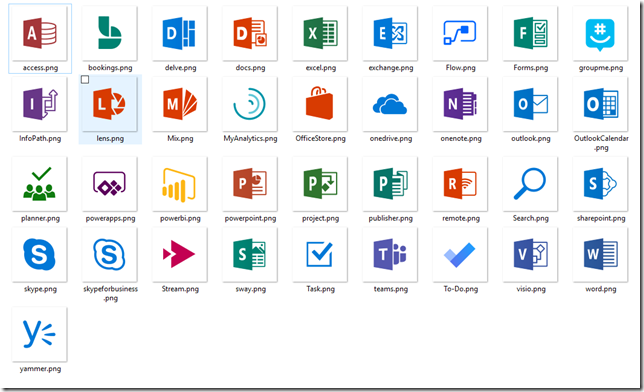Select the powerapps.png icon
This screenshot has width=644, height=392.
[110, 184]
